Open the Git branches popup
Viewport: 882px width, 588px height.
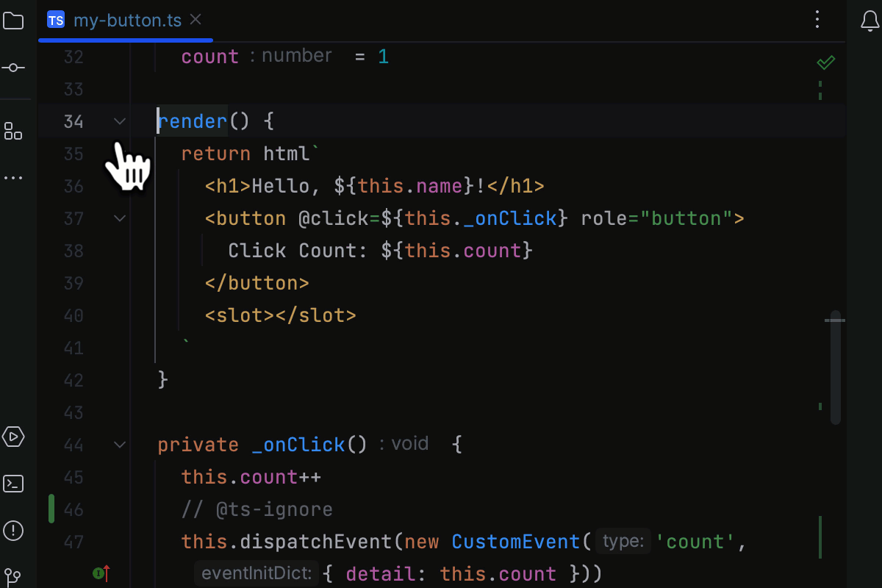point(14,578)
